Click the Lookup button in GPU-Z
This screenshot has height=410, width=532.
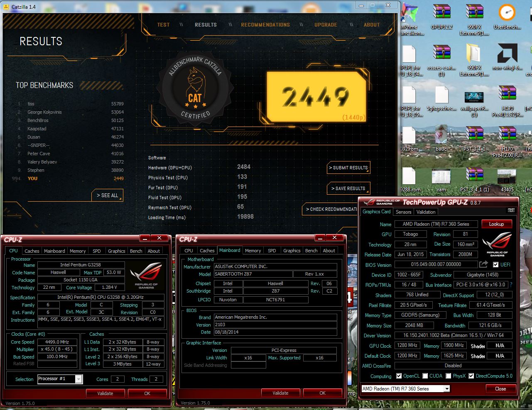click(496, 224)
